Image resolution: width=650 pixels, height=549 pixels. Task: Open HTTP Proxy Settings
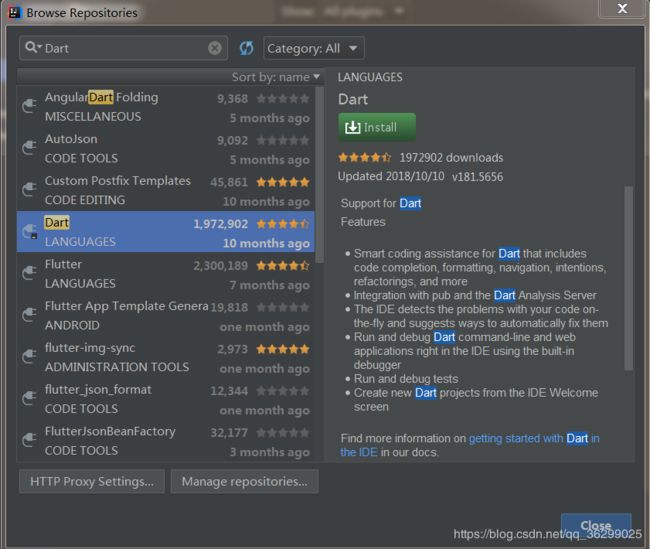click(92, 481)
